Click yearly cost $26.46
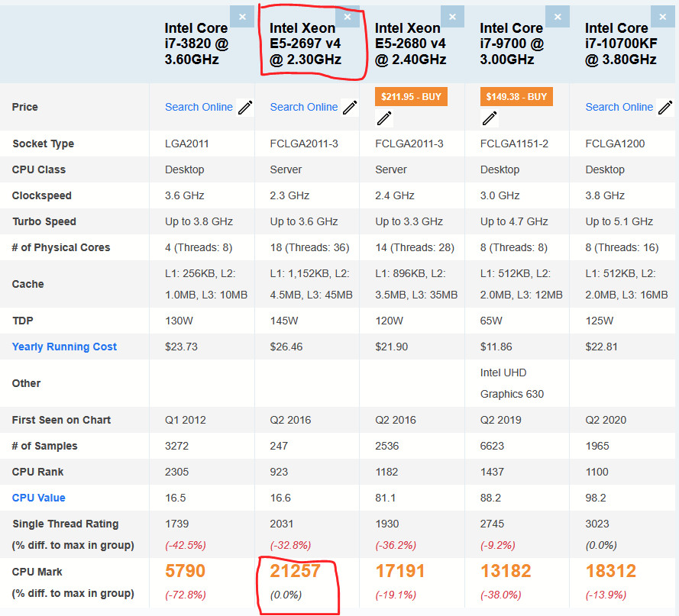The image size is (679, 616). pyautogui.click(x=286, y=347)
